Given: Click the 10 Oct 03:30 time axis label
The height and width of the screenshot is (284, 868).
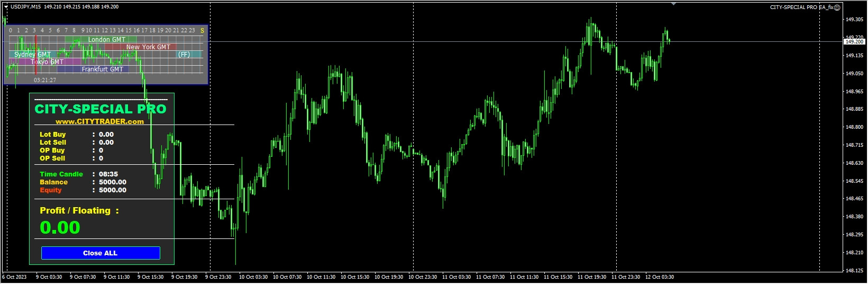Looking at the screenshot, I should click(x=253, y=277).
